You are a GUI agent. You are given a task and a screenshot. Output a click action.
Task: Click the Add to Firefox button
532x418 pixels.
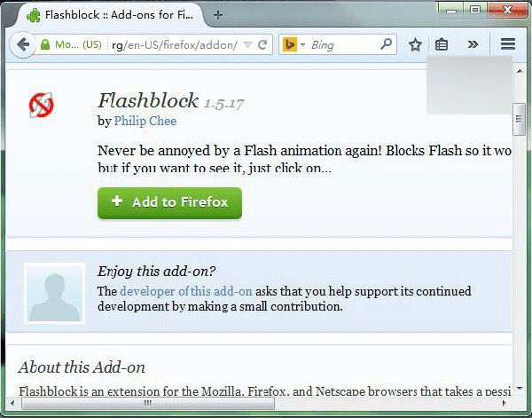[x=169, y=202]
